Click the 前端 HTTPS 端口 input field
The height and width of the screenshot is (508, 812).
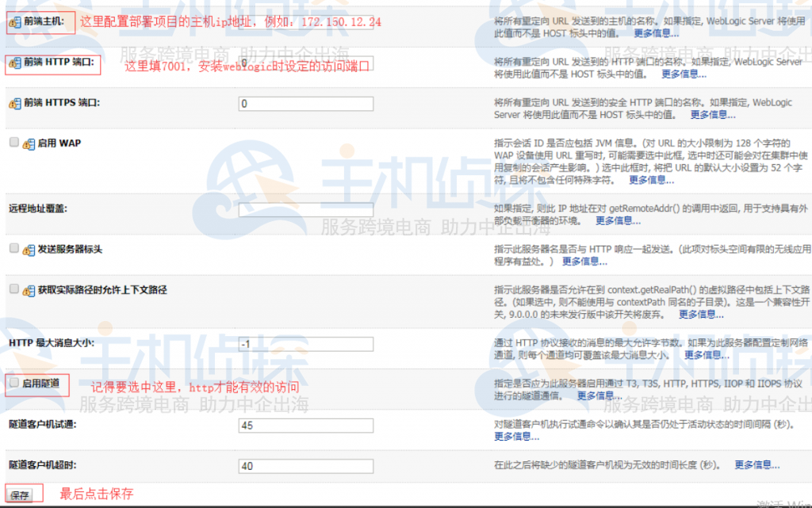point(305,103)
